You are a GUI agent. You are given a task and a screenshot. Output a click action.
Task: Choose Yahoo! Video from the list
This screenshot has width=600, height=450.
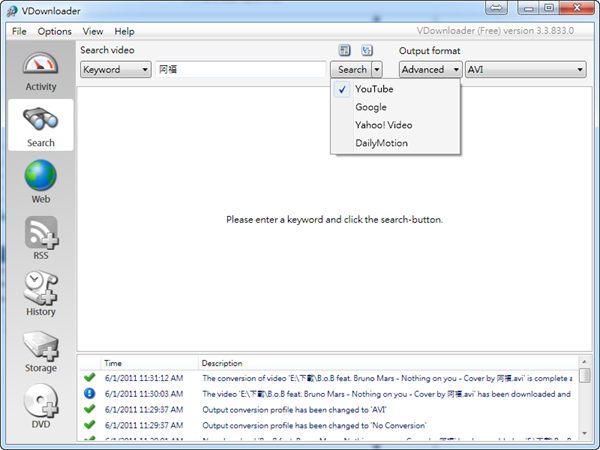click(x=395, y=125)
